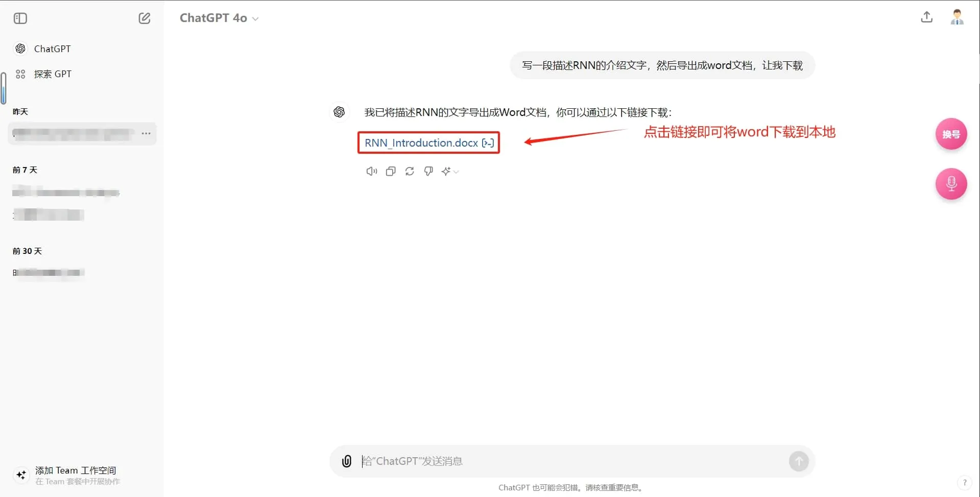Give a thumbs-down on the response
The height and width of the screenshot is (497, 980).
428,171
